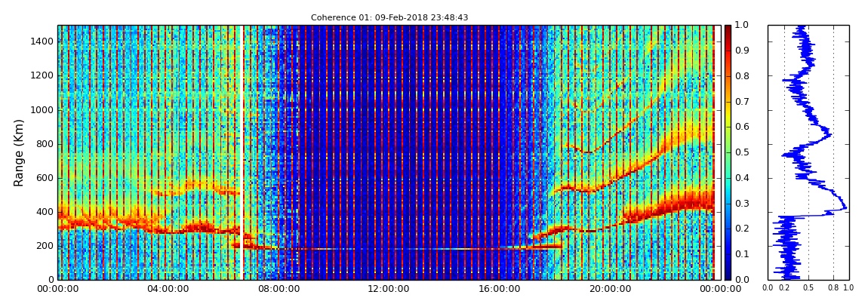The height and width of the screenshot is (307, 868).
Task: Select the 200 range tick label
Action: pyautogui.click(x=45, y=246)
